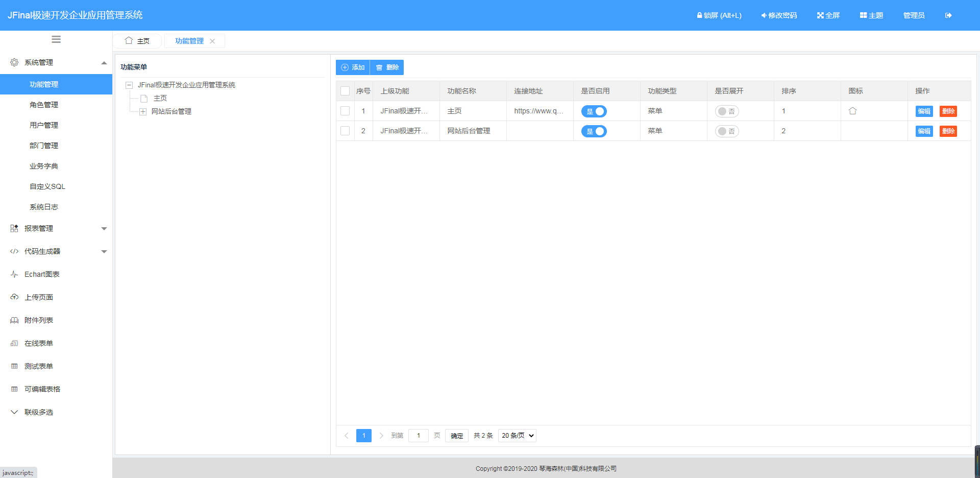The image size is (980, 478).
Task: Collapse the sidebar with hamburger icon
Action: click(56, 39)
